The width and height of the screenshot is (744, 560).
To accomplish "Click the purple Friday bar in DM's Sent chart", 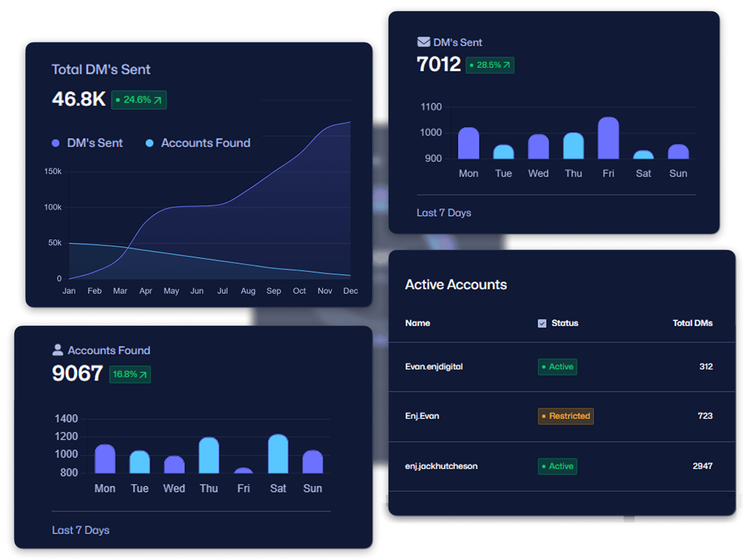I will click(x=608, y=139).
